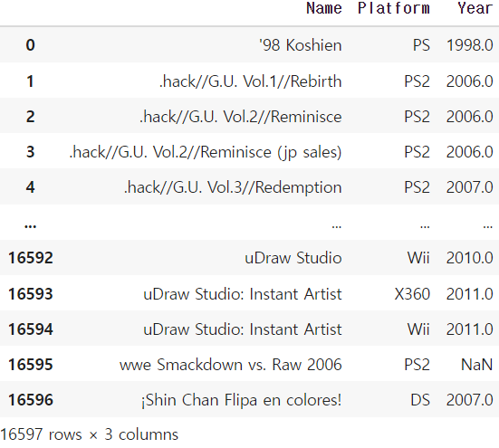
Task: Select the uDraw Studio name cell
Action: click(x=293, y=258)
